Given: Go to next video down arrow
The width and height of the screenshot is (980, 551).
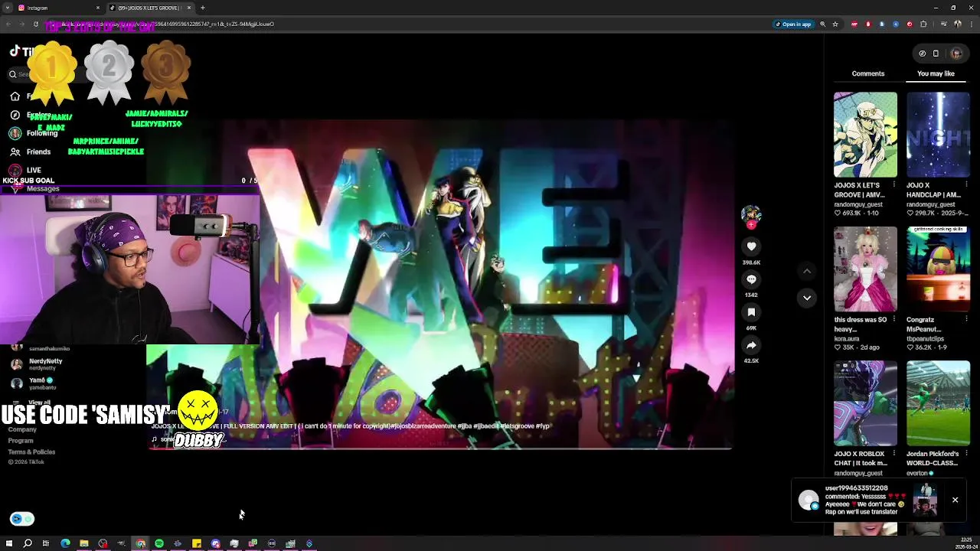Looking at the screenshot, I should tap(807, 298).
